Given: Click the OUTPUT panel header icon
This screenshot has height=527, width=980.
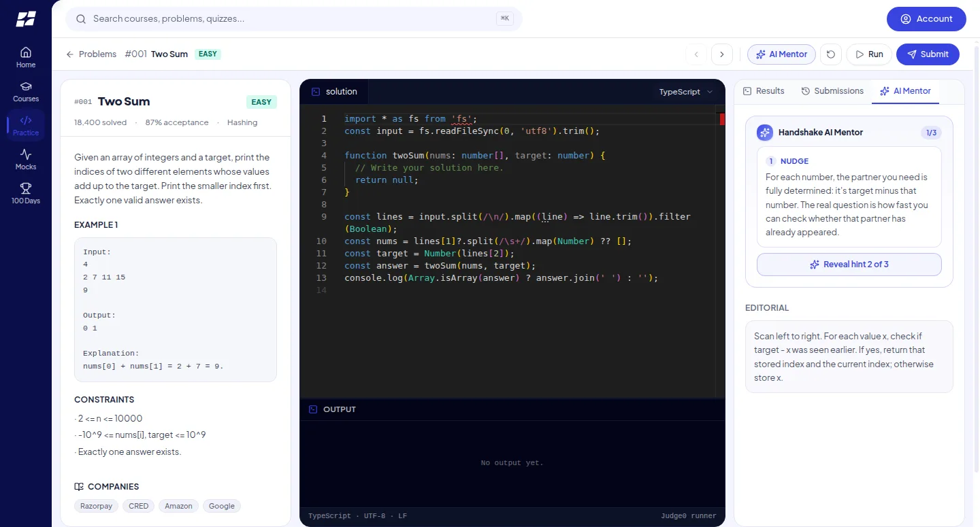Looking at the screenshot, I should pyautogui.click(x=313, y=409).
